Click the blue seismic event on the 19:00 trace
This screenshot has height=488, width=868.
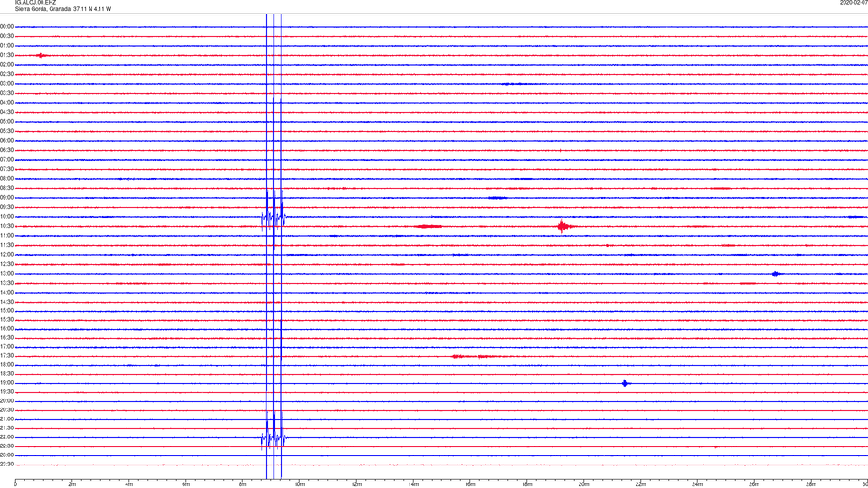click(x=625, y=383)
